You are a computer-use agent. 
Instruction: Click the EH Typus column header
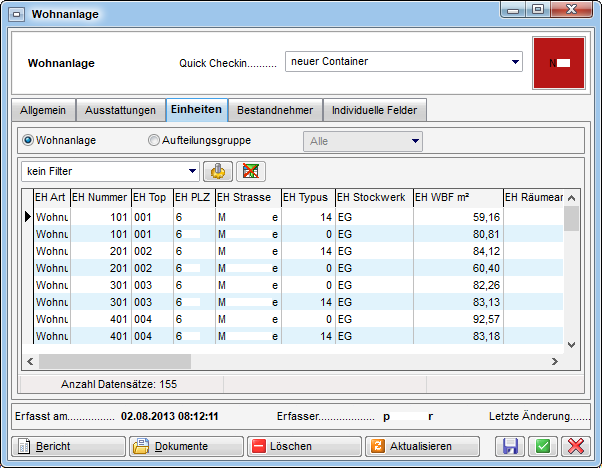308,197
